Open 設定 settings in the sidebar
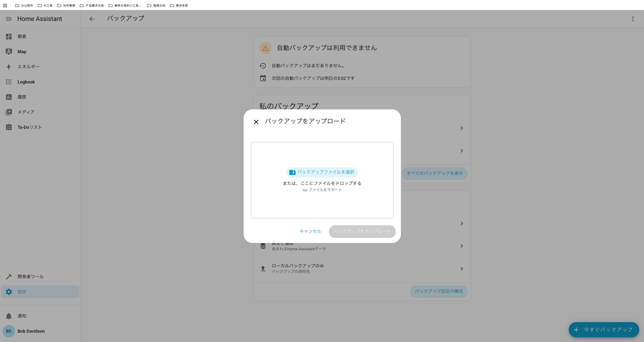 40,292
